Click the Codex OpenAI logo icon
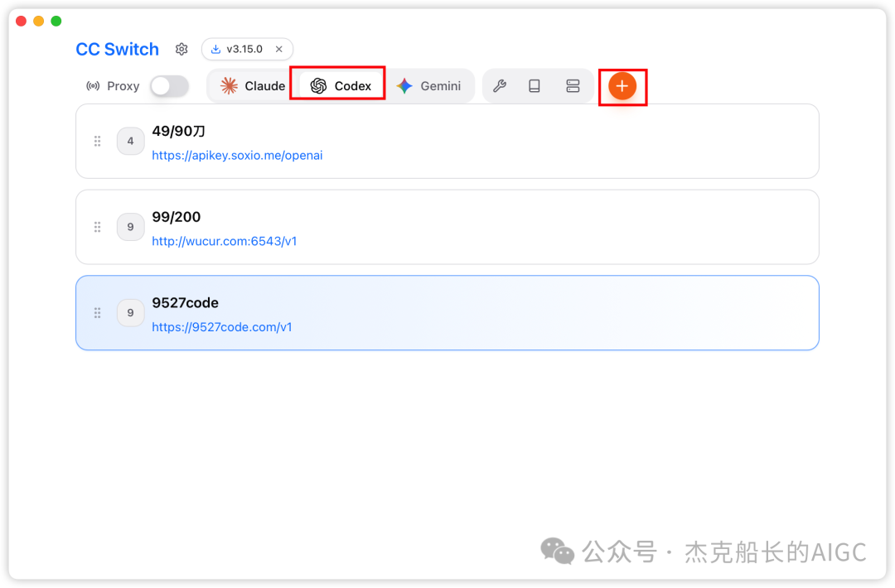895x588 pixels. coord(318,86)
